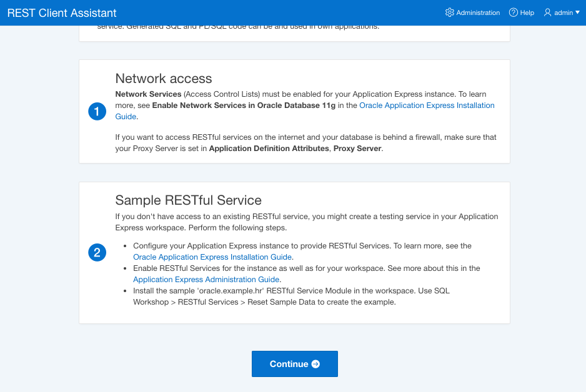Expand the admin menu in the header
This screenshot has width=586, height=392.
561,12
